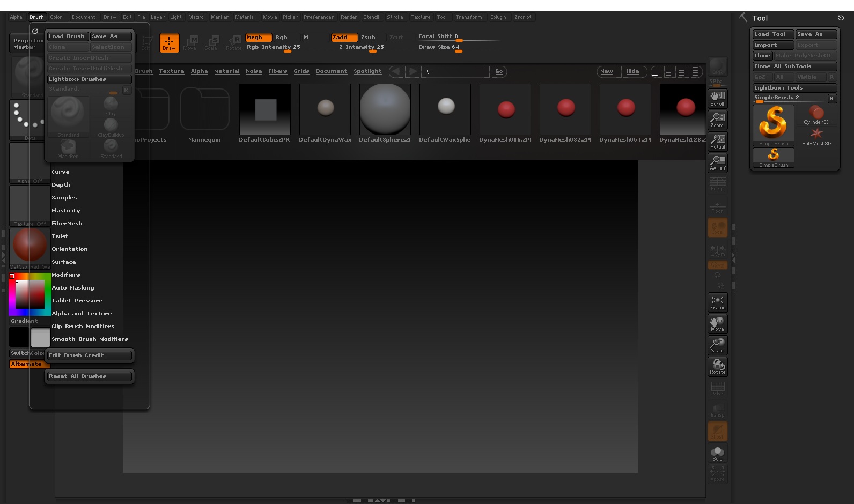Click Brush menu dock circular arrow icon
854x504 pixels.
[x=35, y=31]
